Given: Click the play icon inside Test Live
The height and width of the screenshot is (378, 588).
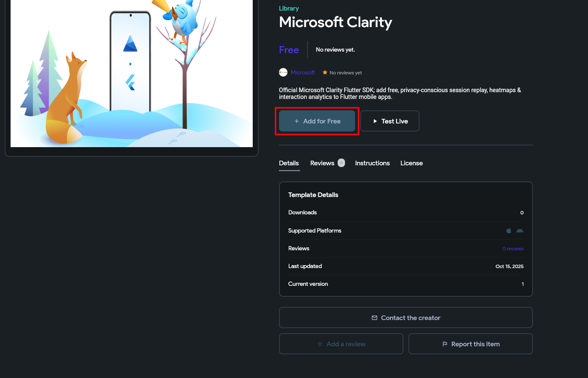Looking at the screenshot, I should (x=375, y=121).
